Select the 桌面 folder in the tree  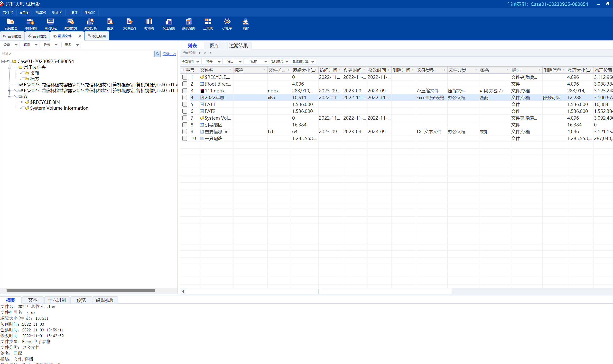pyautogui.click(x=34, y=73)
